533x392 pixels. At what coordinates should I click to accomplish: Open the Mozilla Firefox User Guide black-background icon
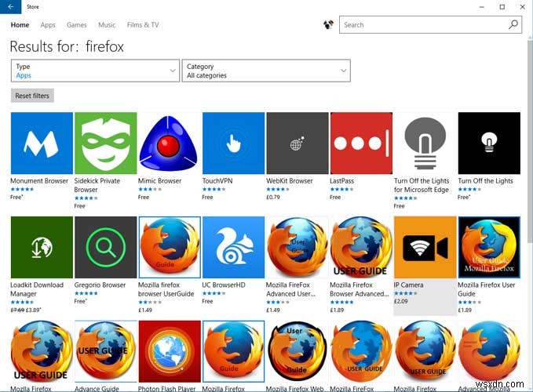[489, 248]
